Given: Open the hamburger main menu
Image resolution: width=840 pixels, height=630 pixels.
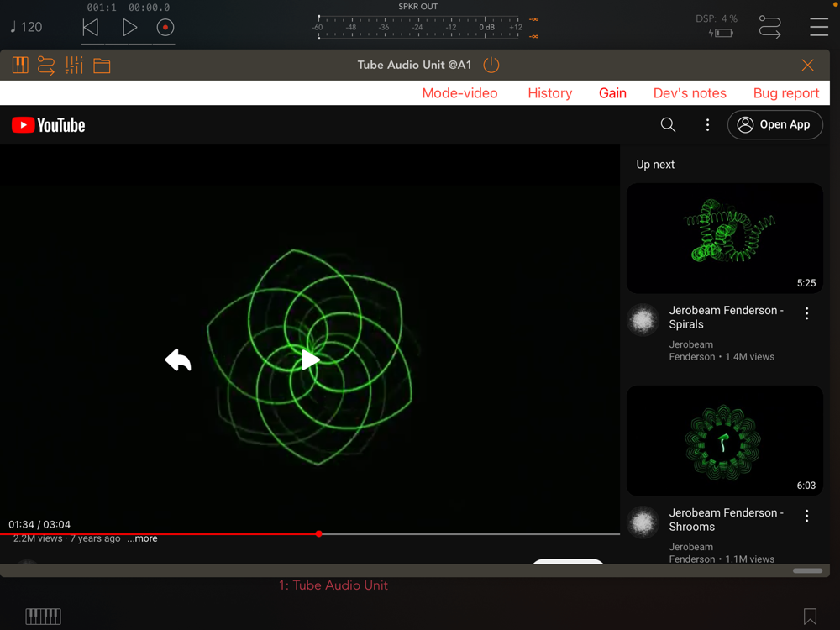Looking at the screenshot, I should 818,27.
